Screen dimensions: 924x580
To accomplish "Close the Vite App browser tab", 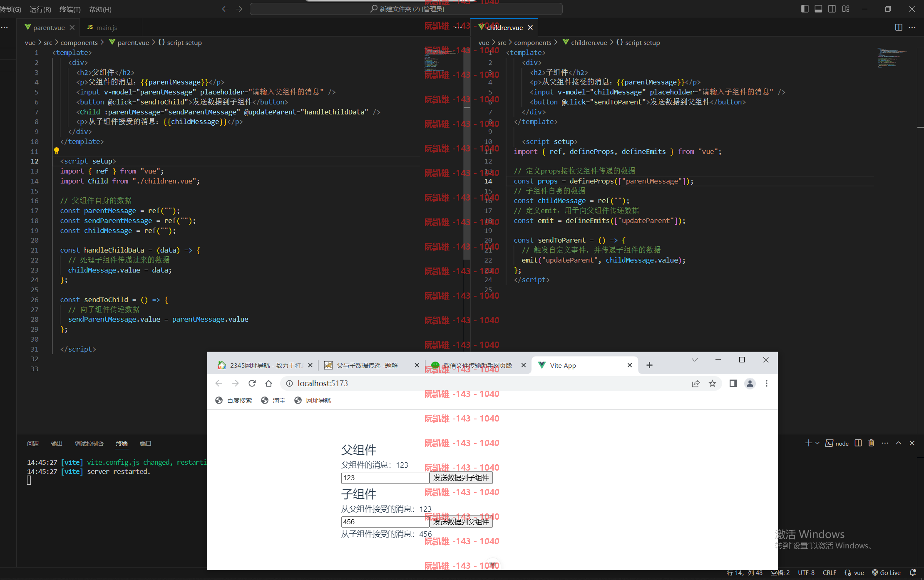I will coord(630,365).
